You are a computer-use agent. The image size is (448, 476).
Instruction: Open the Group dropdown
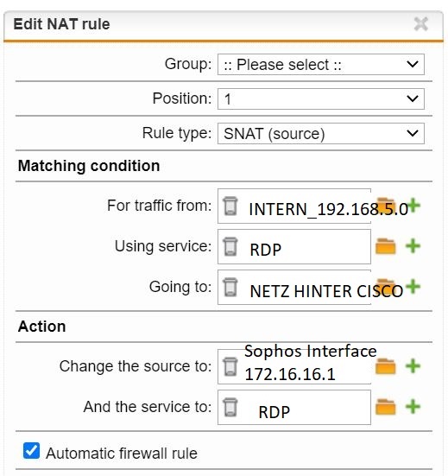click(x=321, y=64)
